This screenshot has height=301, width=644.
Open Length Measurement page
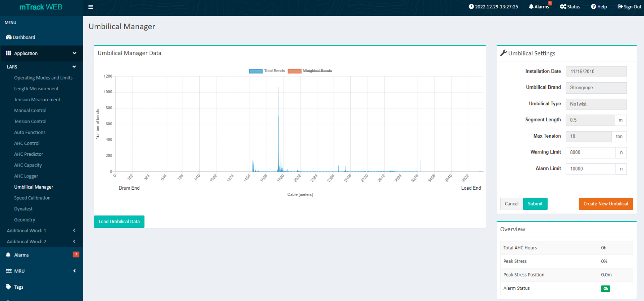36,89
